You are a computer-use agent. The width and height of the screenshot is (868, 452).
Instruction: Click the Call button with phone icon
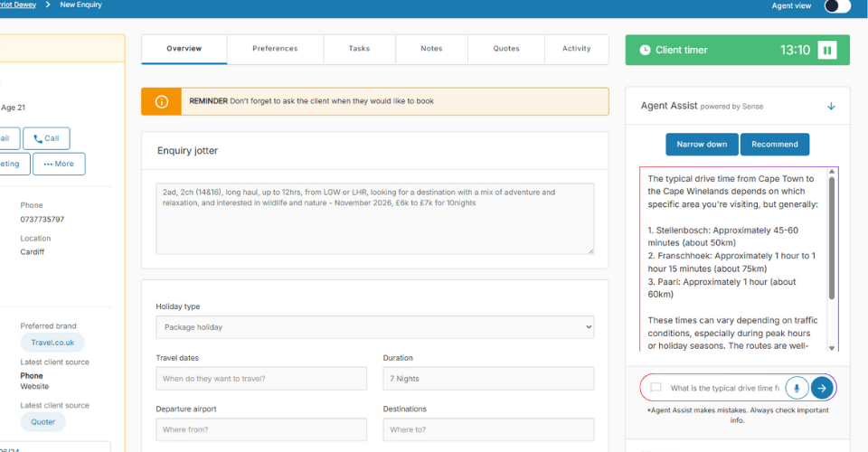coord(46,138)
